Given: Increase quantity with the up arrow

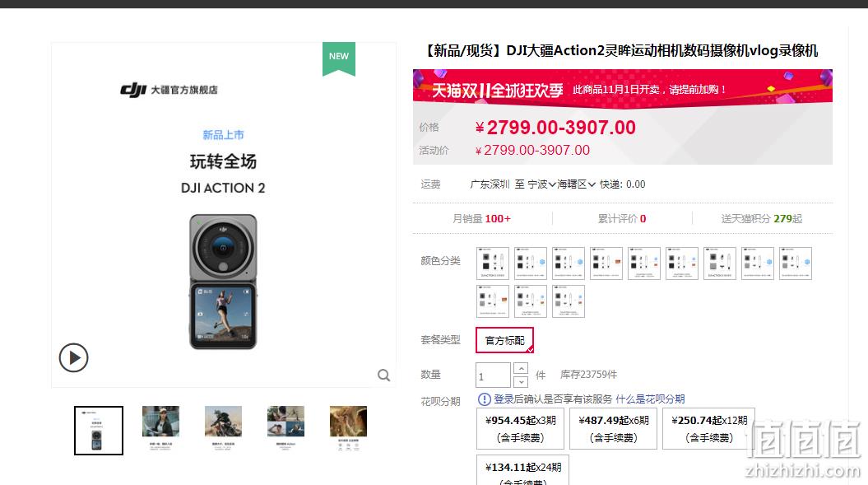Looking at the screenshot, I should 521,369.
